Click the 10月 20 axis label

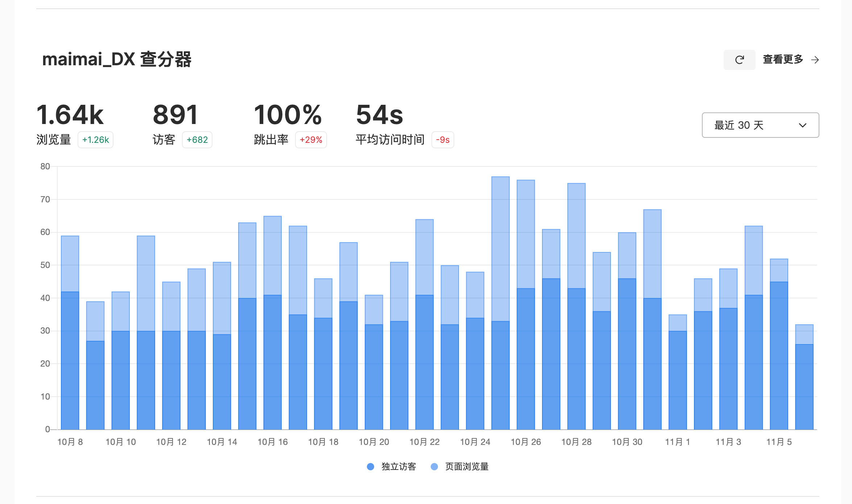374,442
